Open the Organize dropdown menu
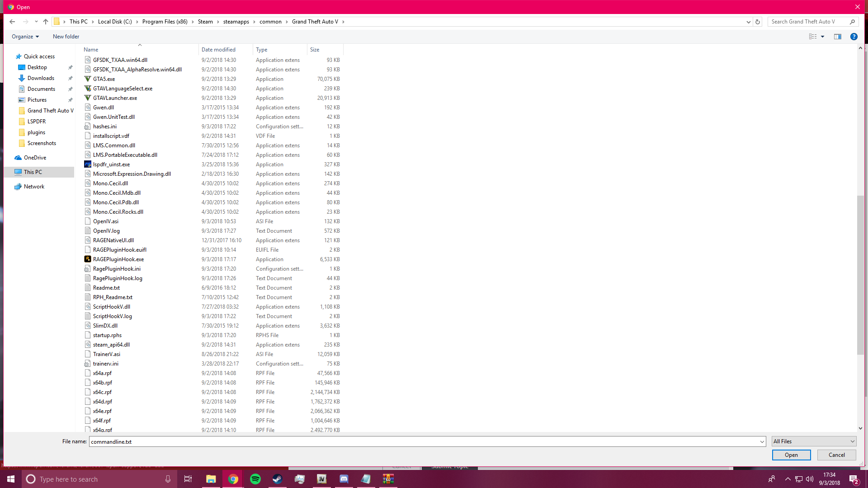The width and height of the screenshot is (868, 488). tap(25, 37)
